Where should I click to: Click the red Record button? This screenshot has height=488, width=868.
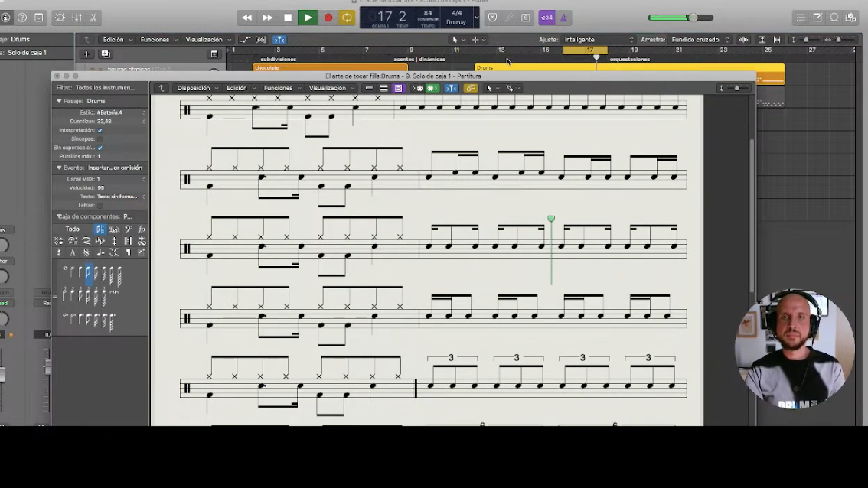328,18
